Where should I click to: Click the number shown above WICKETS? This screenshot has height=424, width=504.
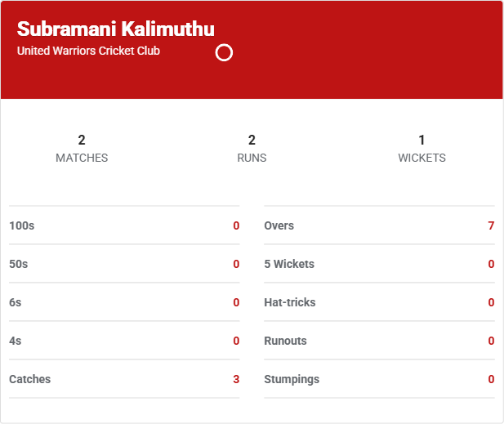[x=421, y=141]
